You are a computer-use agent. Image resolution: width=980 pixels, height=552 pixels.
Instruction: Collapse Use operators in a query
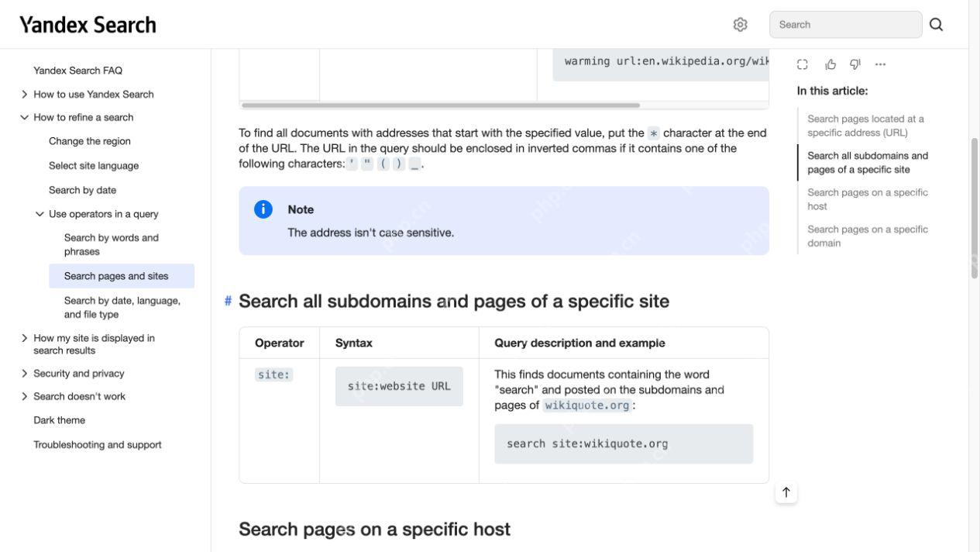click(40, 214)
